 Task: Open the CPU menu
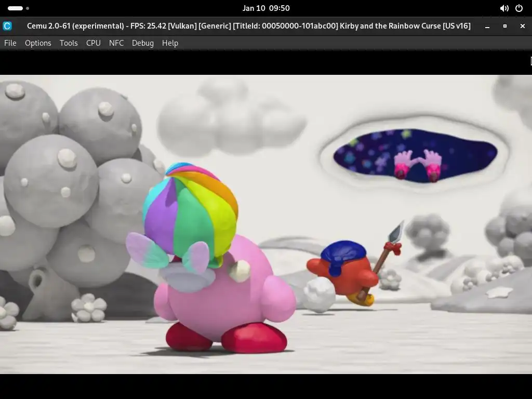tap(94, 43)
